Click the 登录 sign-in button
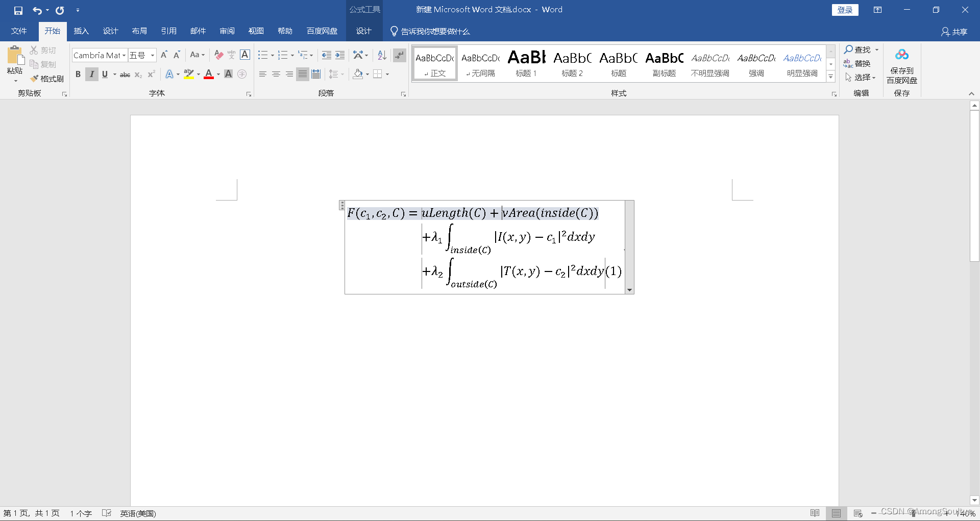Screen dimensions: 980x521 coord(845,10)
